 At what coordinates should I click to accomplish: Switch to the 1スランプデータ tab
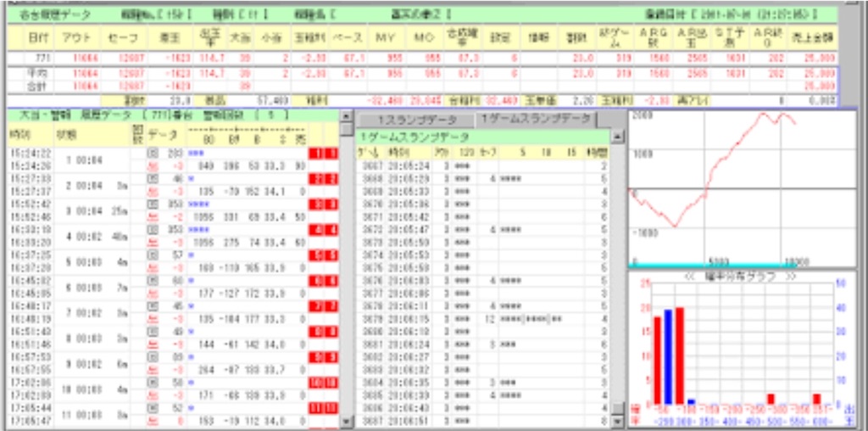tap(416, 120)
